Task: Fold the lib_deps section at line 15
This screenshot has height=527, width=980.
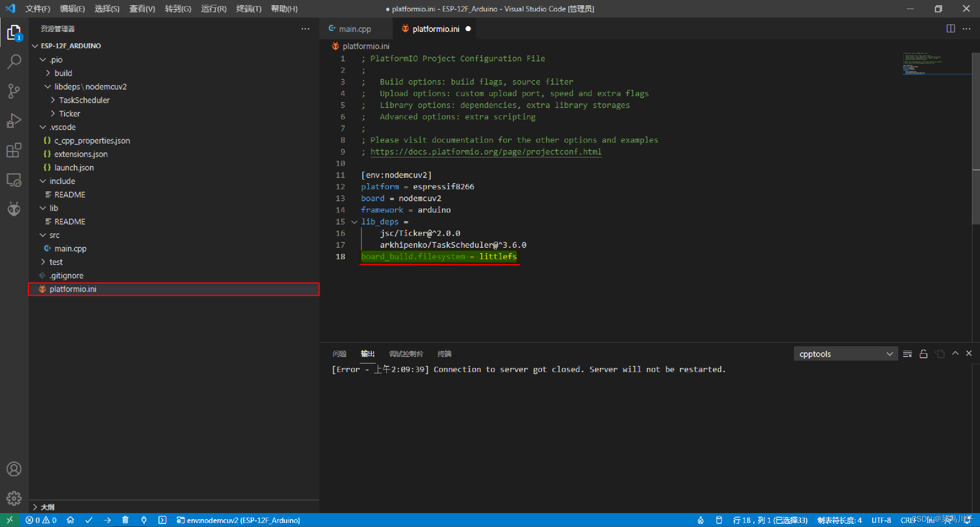Action: pos(354,222)
